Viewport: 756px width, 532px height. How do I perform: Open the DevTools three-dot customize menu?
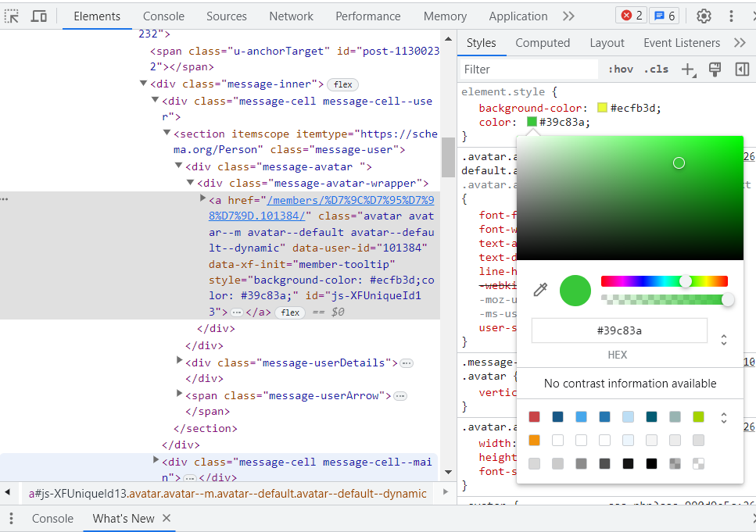[731, 16]
